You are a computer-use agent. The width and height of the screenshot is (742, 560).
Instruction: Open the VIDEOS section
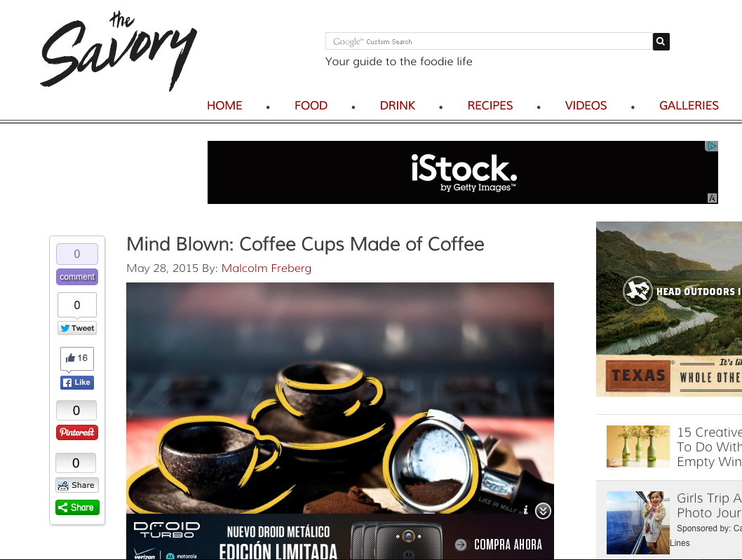(586, 105)
